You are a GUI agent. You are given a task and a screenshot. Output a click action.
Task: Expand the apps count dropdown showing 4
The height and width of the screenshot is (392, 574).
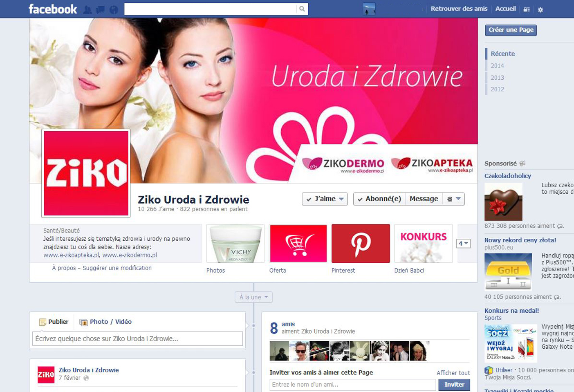click(463, 244)
